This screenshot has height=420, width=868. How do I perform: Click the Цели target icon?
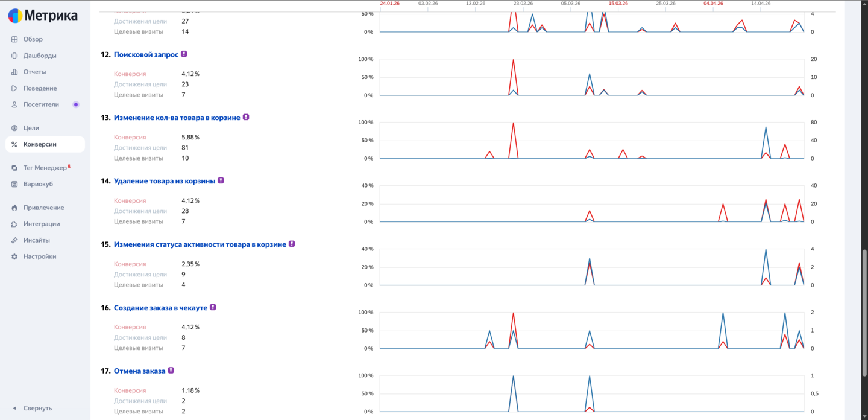[x=14, y=128]
